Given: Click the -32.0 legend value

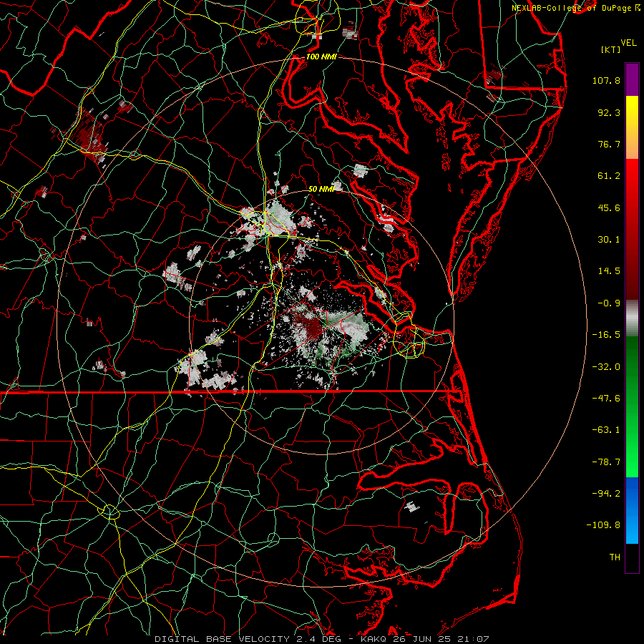Looking at the screenshot, I should click(x=606, y=367).
